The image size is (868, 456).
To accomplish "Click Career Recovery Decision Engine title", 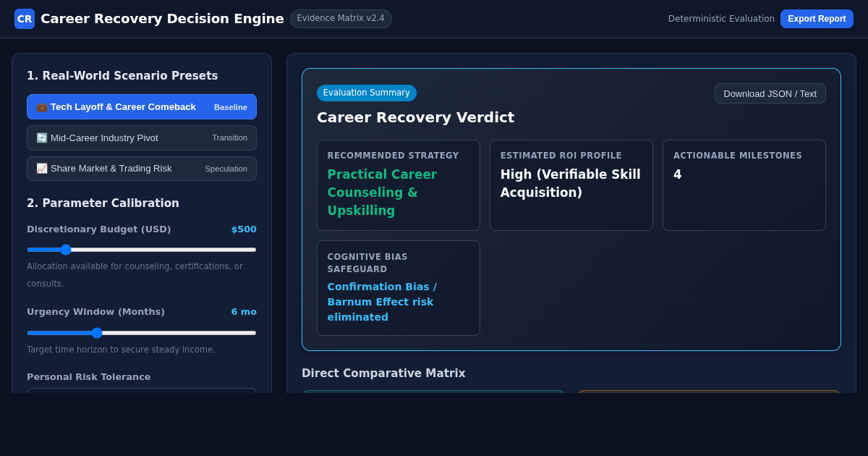I will click(162, 19).
